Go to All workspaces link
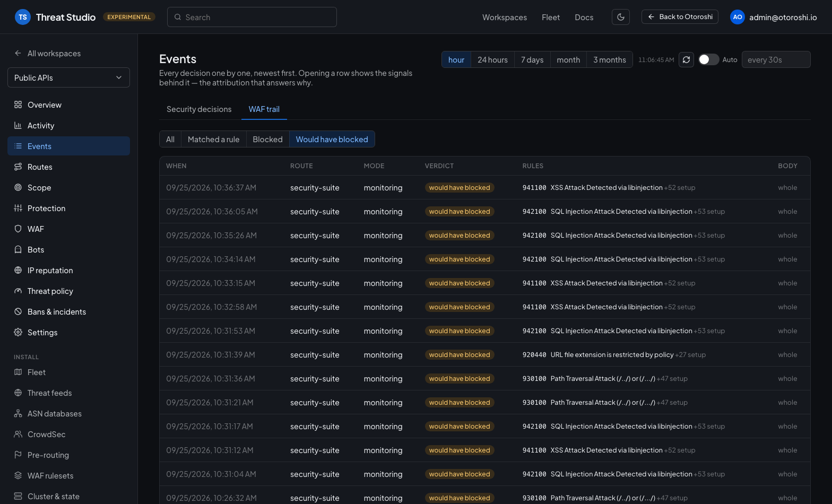The width and height of the screenshot is (832, 504). (47, 53)
